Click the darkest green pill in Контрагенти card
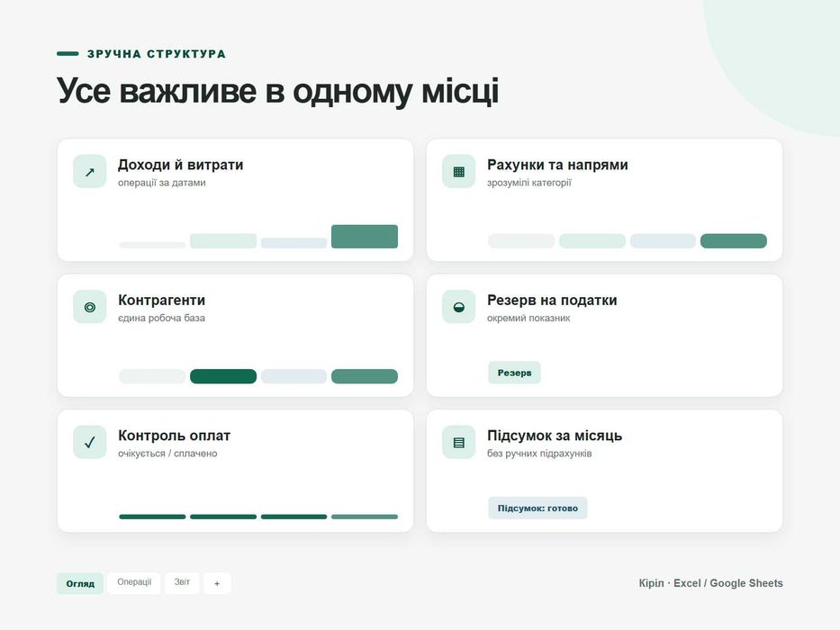This screenshot has height=630, width=840. (223, 376)
